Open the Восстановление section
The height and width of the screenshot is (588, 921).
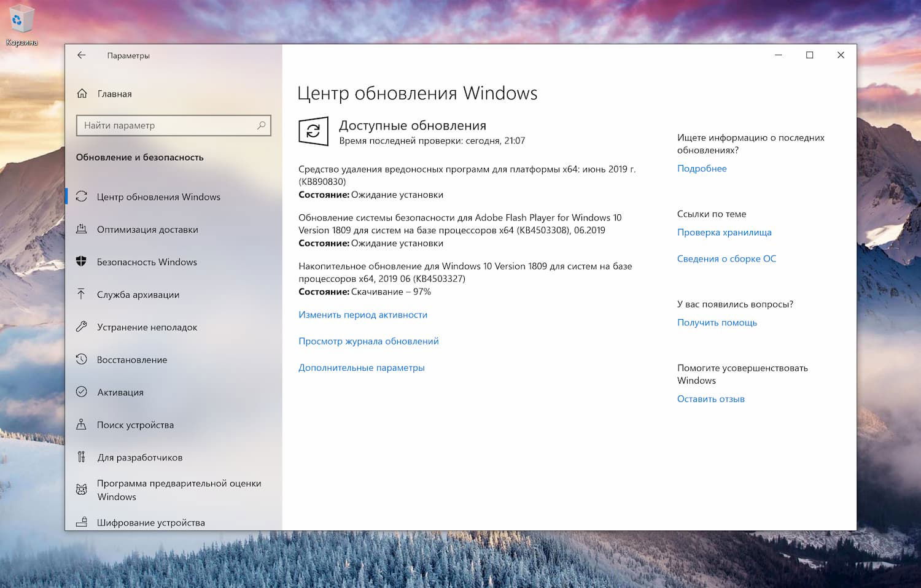[133, 360]
